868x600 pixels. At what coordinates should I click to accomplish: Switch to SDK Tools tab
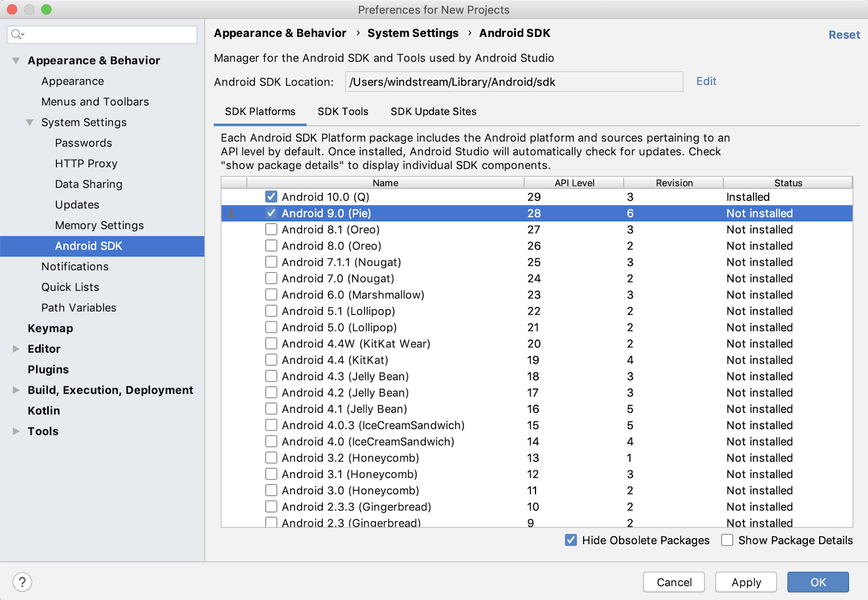tap(343, 112)
